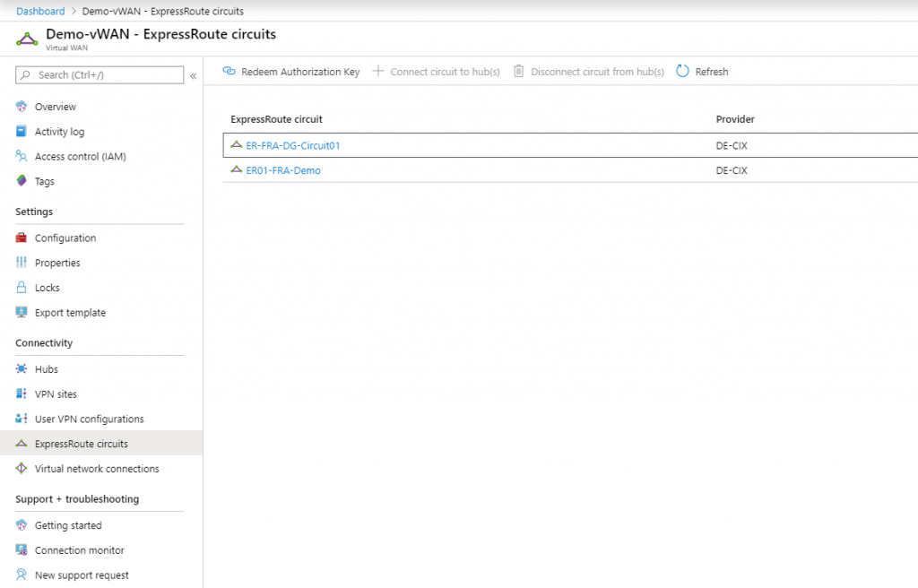Click the circuit icon beside ER-FRA-DG-Circuit01
Image resolution: width=918 pixels, height=588 pixels.
click(237, 144)
